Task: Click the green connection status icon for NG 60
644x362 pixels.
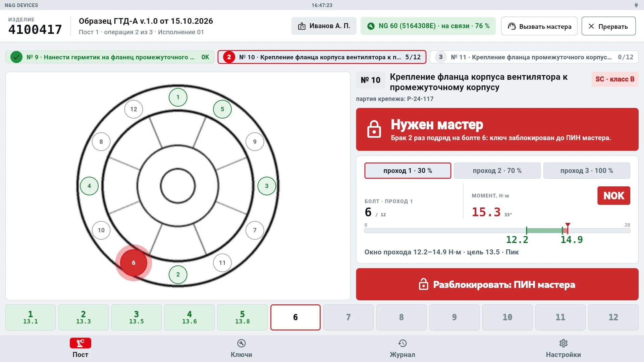Action: coord(371,26)
